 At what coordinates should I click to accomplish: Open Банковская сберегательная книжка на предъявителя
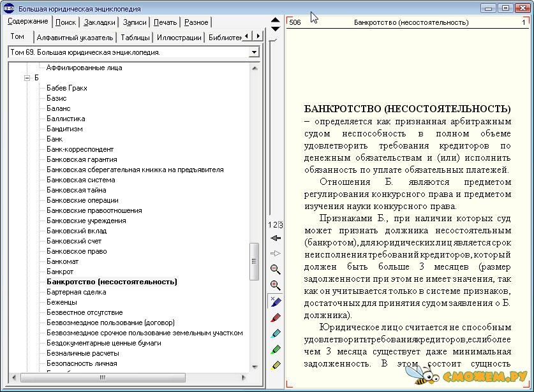(x=135, y=170)
